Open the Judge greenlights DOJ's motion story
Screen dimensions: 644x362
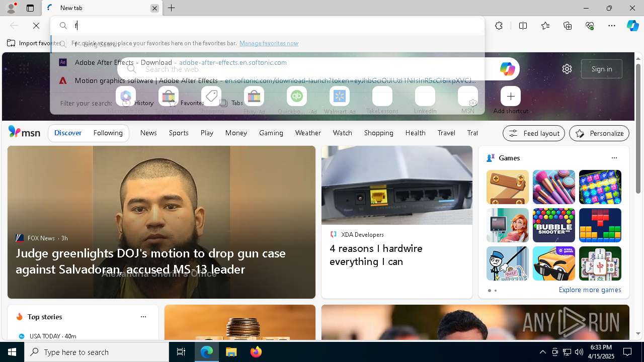tap(151, 261)
